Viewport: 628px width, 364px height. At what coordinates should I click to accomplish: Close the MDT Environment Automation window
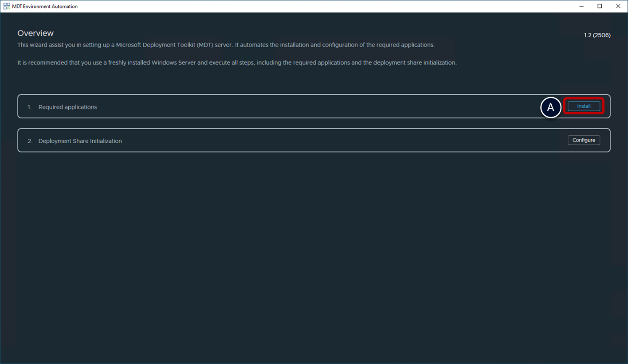pyautogui.click(x=618, y=6)
